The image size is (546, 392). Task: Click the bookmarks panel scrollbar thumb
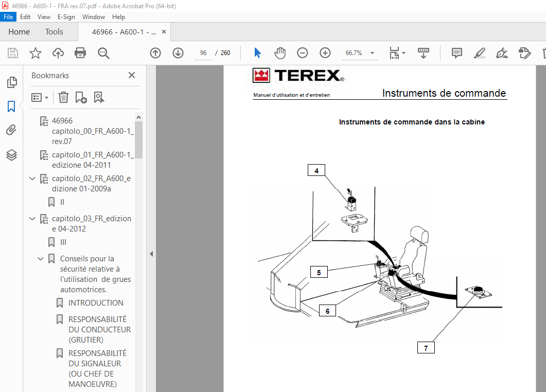coord(138,140)
